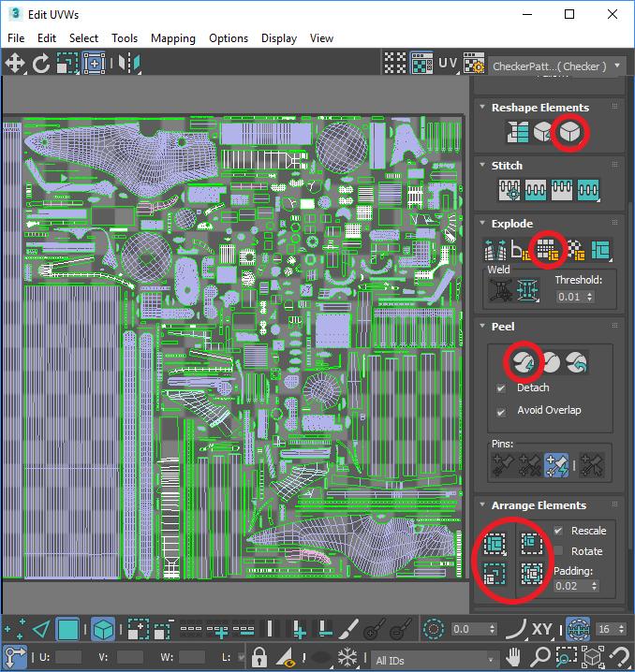Toggle the Rescale checkbox
The width and height of the screenshot is (635, 672).
click(x=558, y=531)
